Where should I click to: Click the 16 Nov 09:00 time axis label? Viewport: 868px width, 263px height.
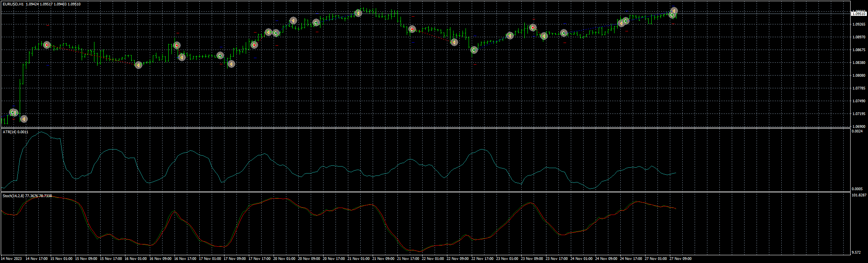coord(160,258)
